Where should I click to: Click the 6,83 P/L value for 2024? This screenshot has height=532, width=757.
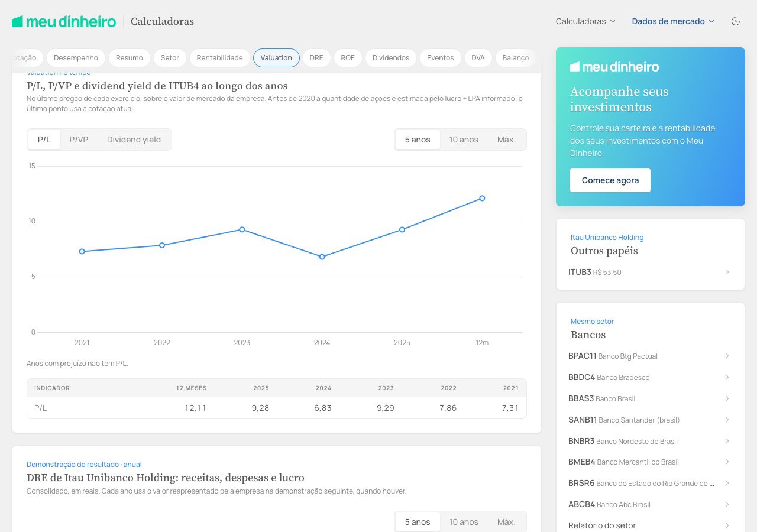(x=323, y=408)
